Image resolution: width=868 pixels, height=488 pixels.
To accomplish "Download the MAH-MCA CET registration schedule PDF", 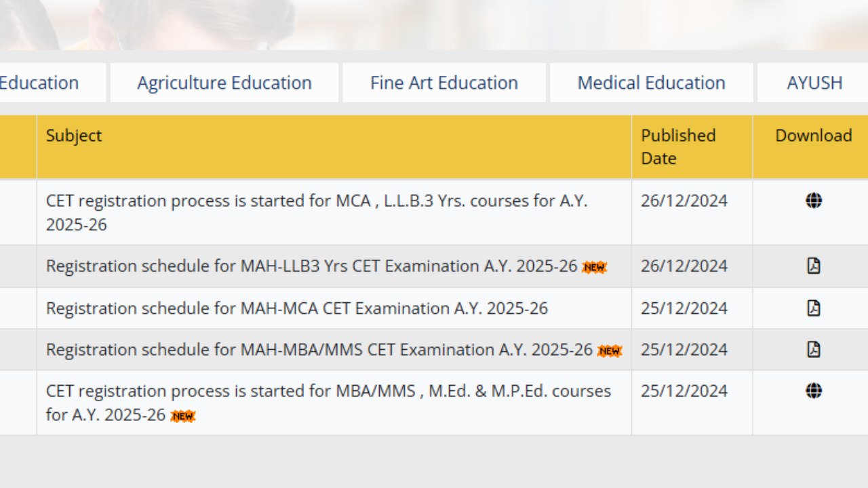I will point(814,308).
